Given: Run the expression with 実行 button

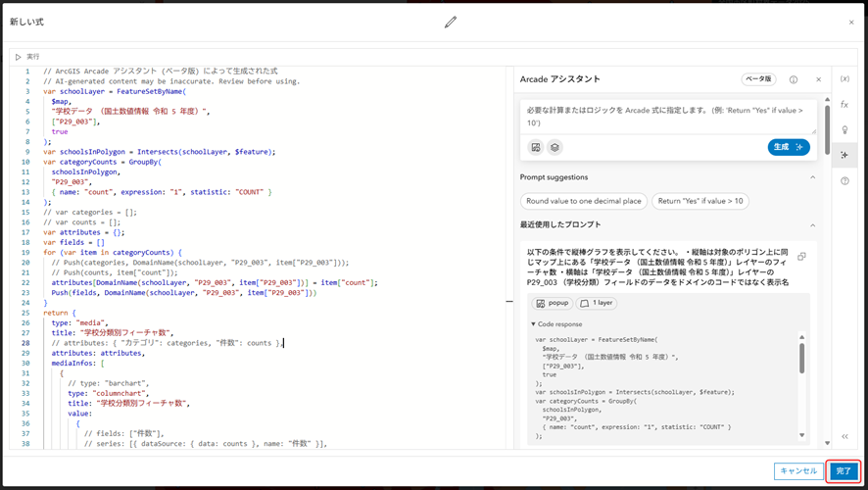Looking at the screenshot, I should click(x=27, y=57).
